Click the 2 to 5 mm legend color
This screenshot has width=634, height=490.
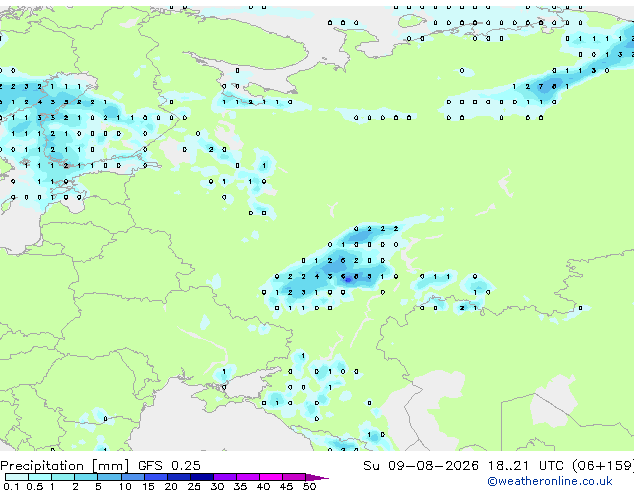pyautogui.click(x=86, y=477)
